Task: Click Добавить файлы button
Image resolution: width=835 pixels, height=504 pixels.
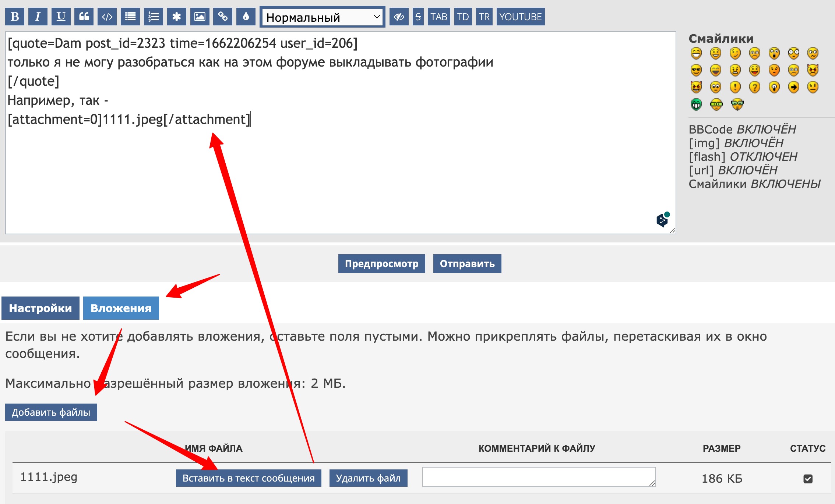Action: tap(51, 412)
